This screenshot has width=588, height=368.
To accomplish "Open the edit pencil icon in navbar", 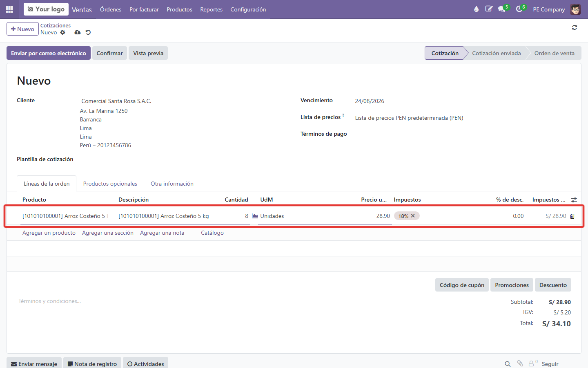I will (489, 9).
